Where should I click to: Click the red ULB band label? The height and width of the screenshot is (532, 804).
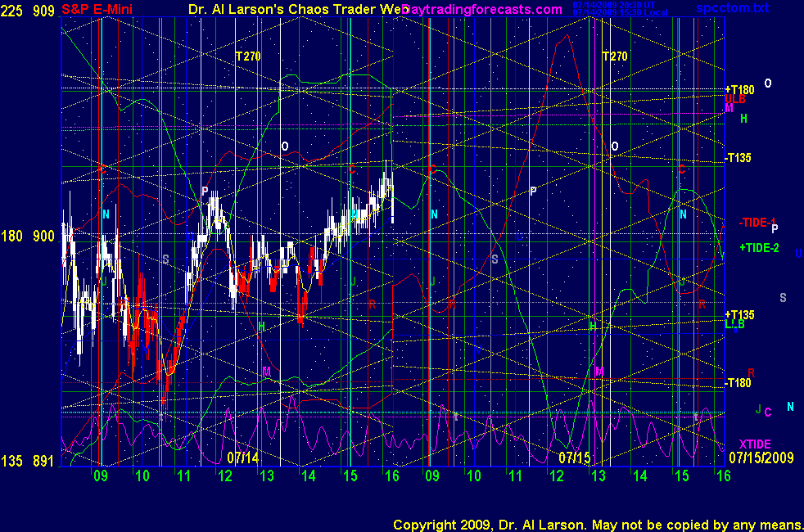click(x=734, y=100)
